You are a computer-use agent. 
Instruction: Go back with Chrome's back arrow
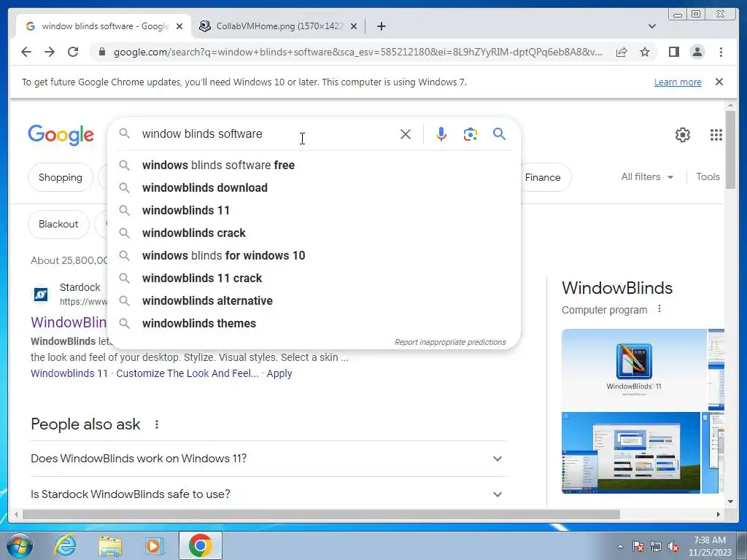26,52
